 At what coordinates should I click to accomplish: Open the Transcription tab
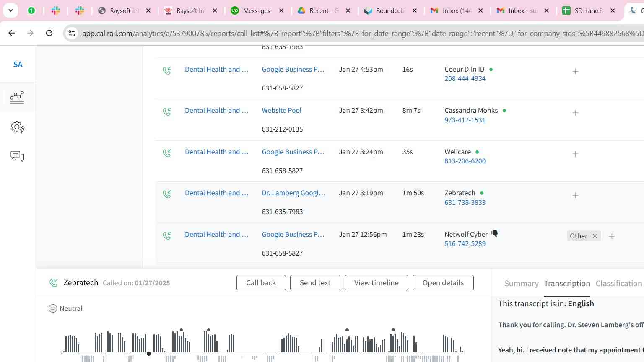coord(567,284)
